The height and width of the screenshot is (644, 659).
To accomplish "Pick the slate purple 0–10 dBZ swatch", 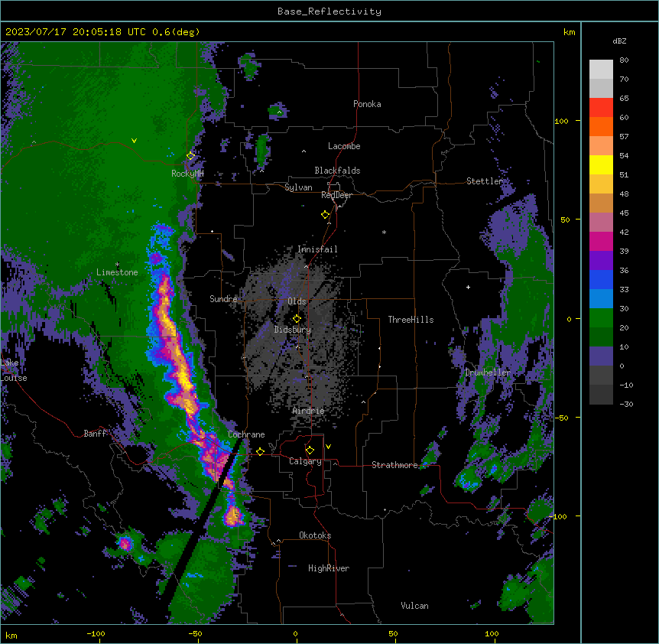I will point(601,356).
